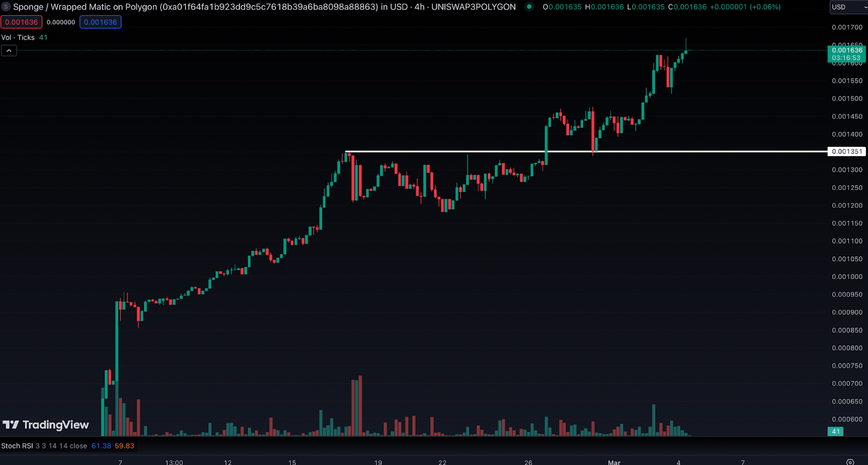
Task: Select the white horizontal support line
Action: pos(586,151)
